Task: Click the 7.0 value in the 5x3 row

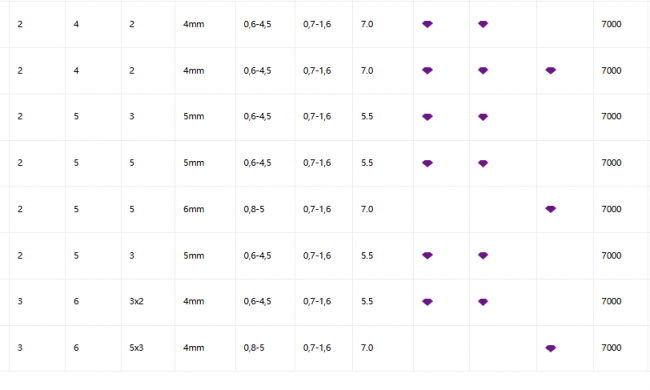Action: point(367,348)
